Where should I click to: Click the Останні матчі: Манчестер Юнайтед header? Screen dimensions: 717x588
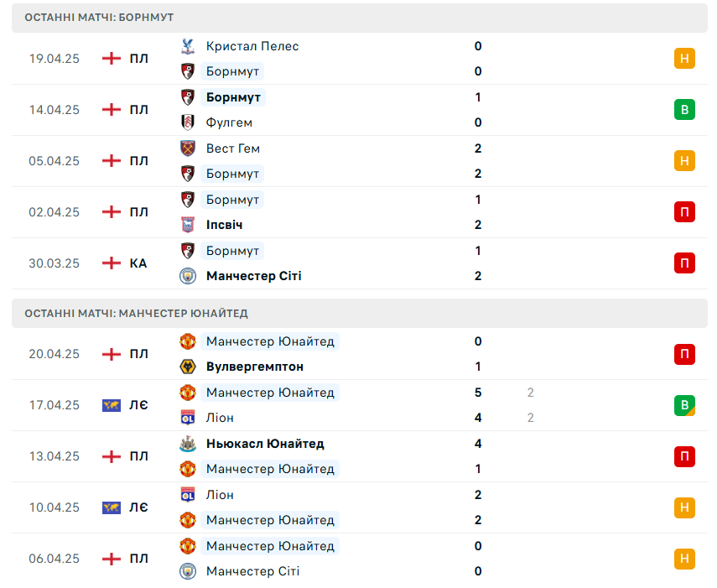(x=360, y=314)
